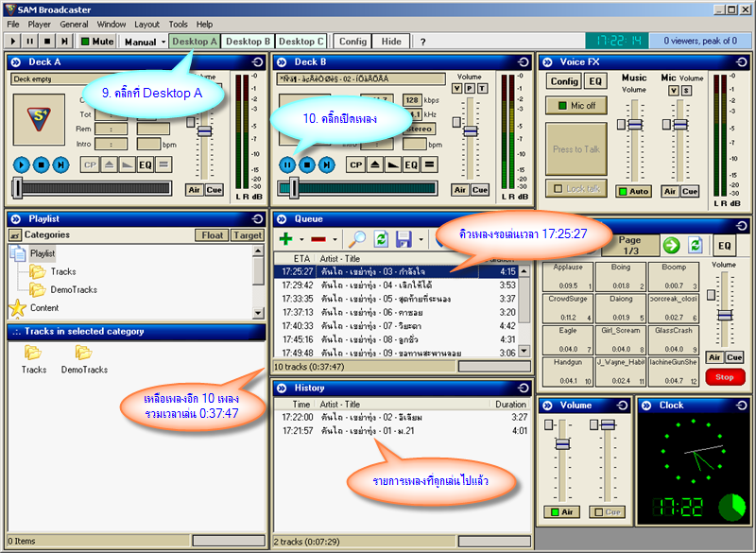Switch to Desktop B
The height and width of the screenshot is (553, 756).
pyautogui.click(x=248, y=42)
